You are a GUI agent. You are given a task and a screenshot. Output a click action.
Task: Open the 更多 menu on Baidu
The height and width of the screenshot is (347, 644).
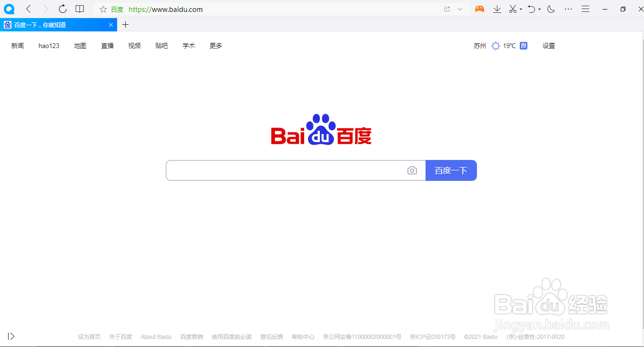tap(215, 46)
